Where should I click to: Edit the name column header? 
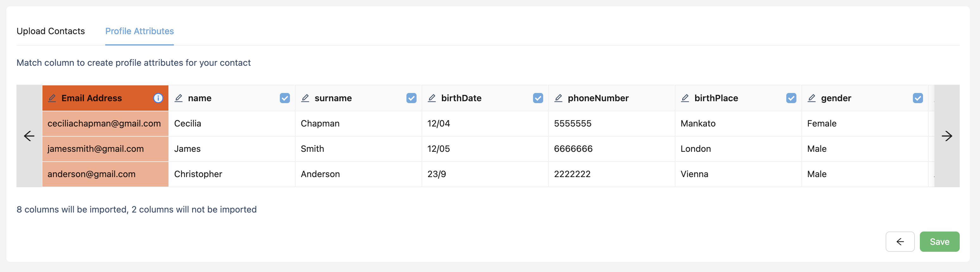179,98
